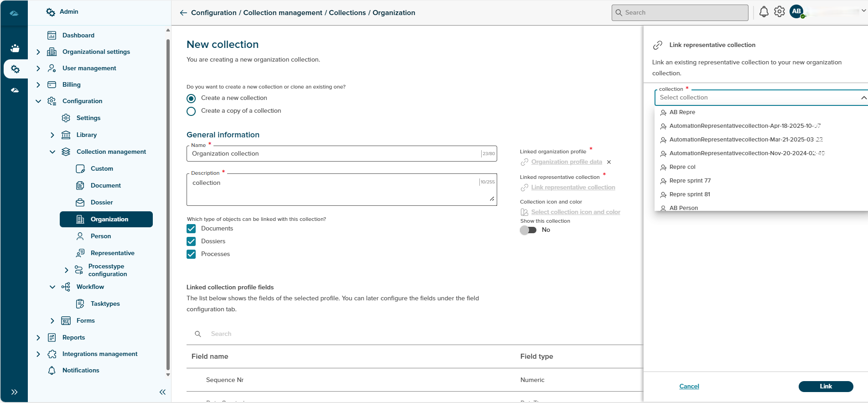
Task: Open settings gear in top bar
Action: [x=780, y=12]
